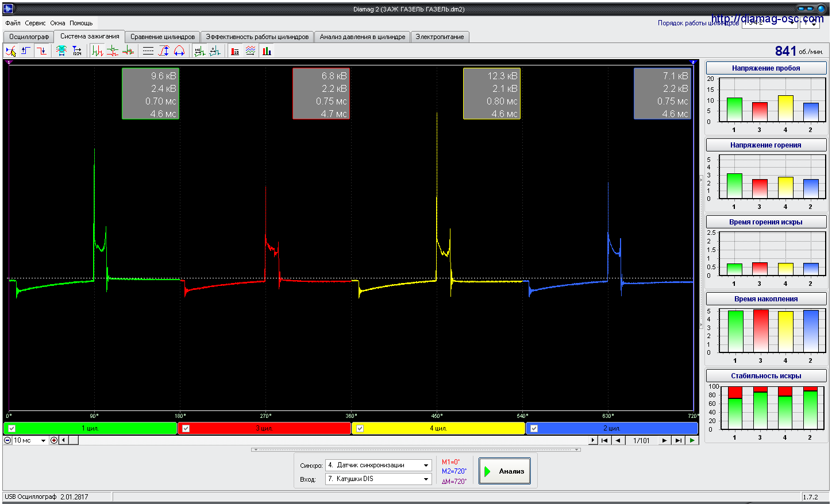Jump to last frame
Viewport: 832px width, 504px height.
click(679, 440)
